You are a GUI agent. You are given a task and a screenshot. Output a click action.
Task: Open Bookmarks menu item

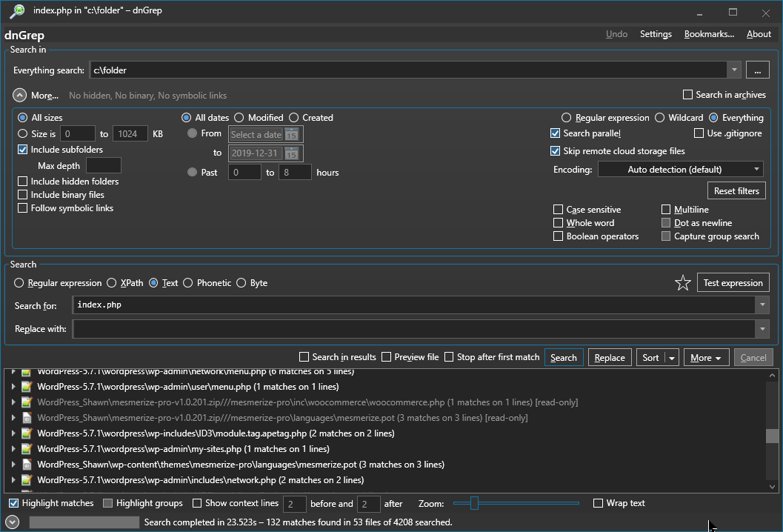click(709, 34)
